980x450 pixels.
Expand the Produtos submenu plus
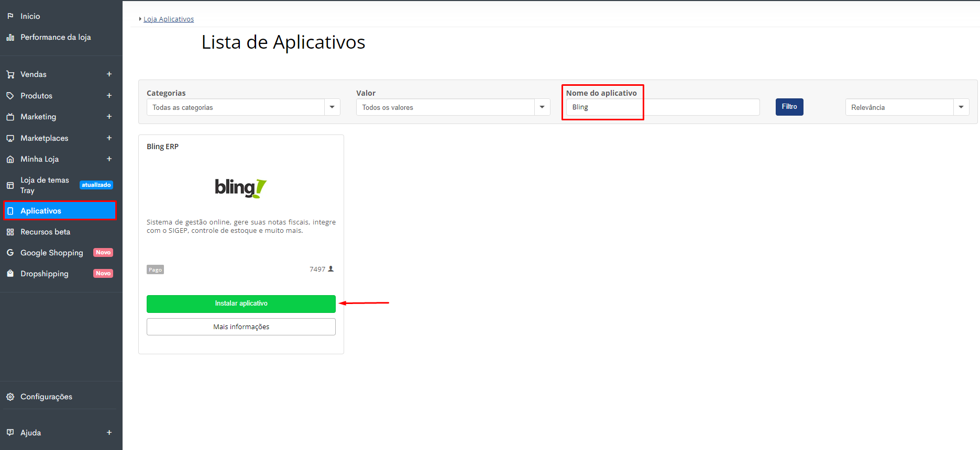pos(109,96)
